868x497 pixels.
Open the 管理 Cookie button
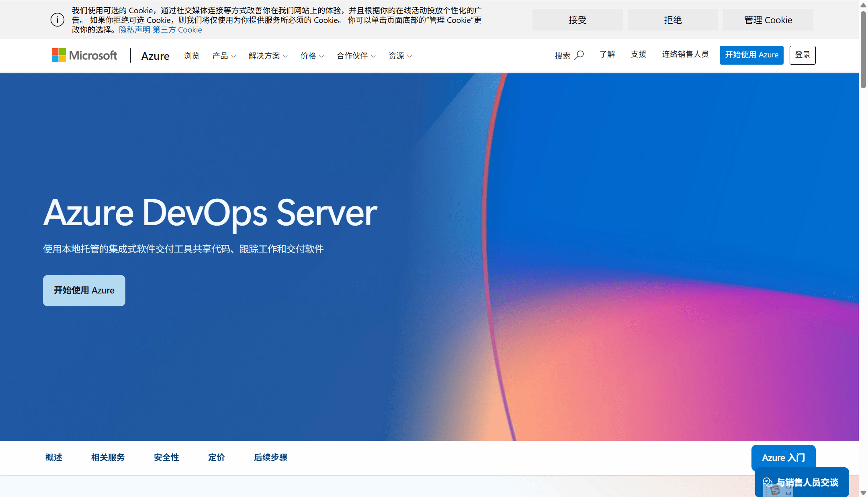point(768,20)
